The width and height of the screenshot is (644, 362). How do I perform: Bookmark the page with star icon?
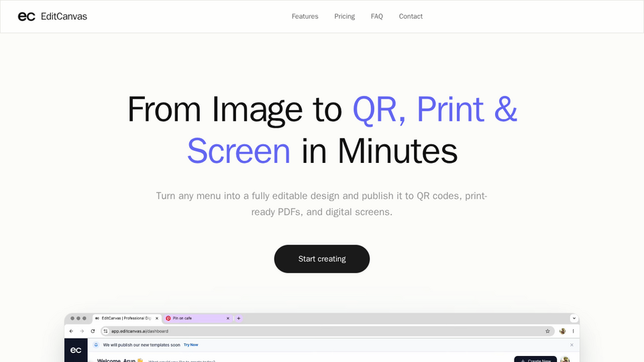click(547, 331)
